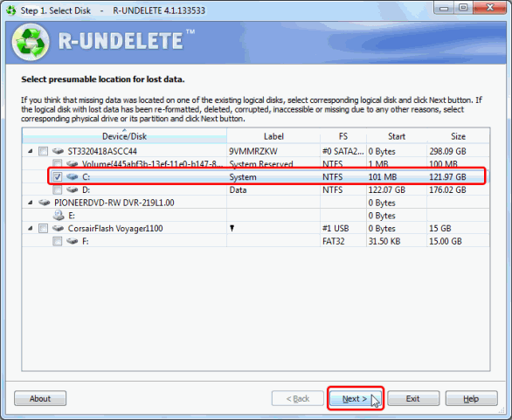Image resolution: width=512 pixels, height=420 pixels.
Task: Click the PIONEER DVD-RW drive icon
Action: [x=44, y=203]
